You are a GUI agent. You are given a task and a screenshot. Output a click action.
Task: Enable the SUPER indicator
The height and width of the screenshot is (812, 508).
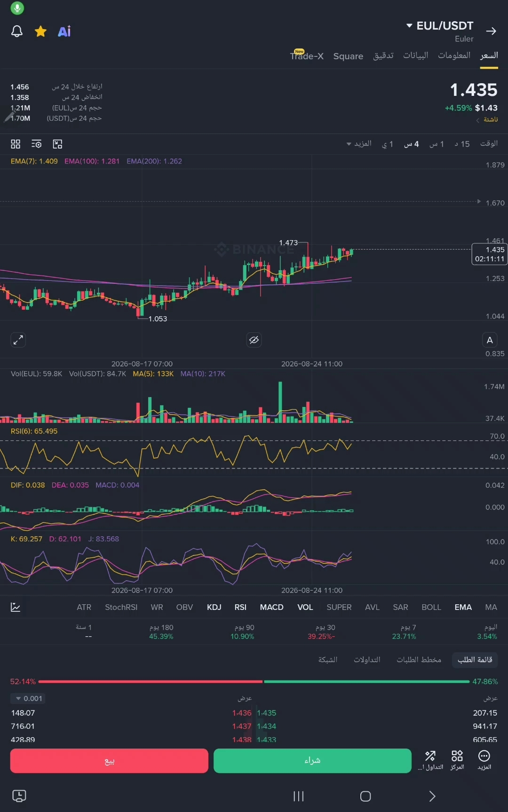pos(339,607)
